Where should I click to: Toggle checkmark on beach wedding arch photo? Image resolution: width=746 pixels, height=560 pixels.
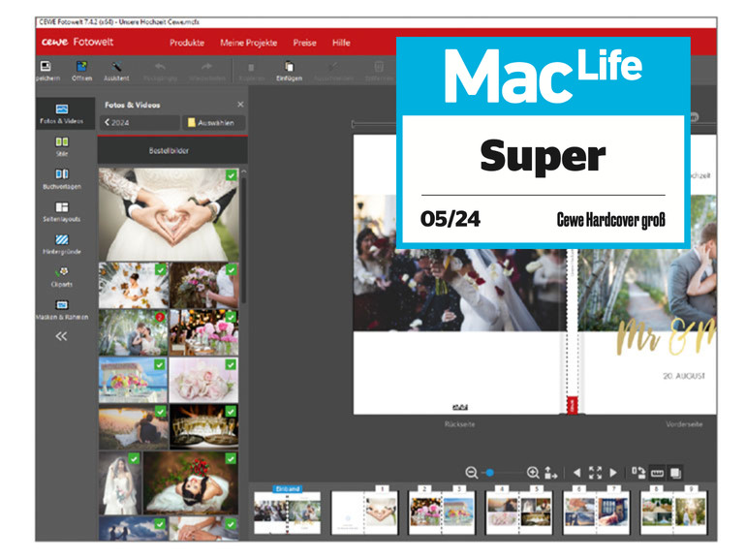160,364
